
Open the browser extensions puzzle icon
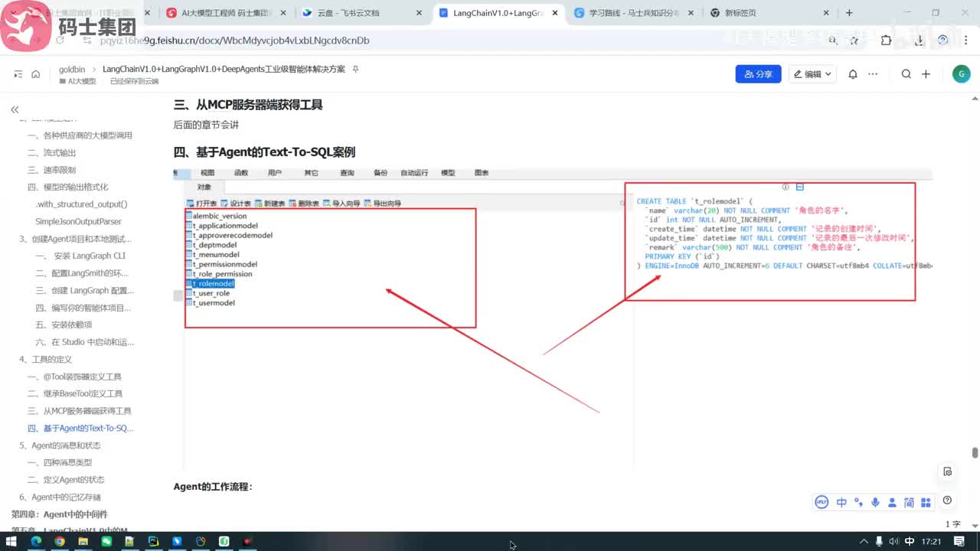click(886, 41)
